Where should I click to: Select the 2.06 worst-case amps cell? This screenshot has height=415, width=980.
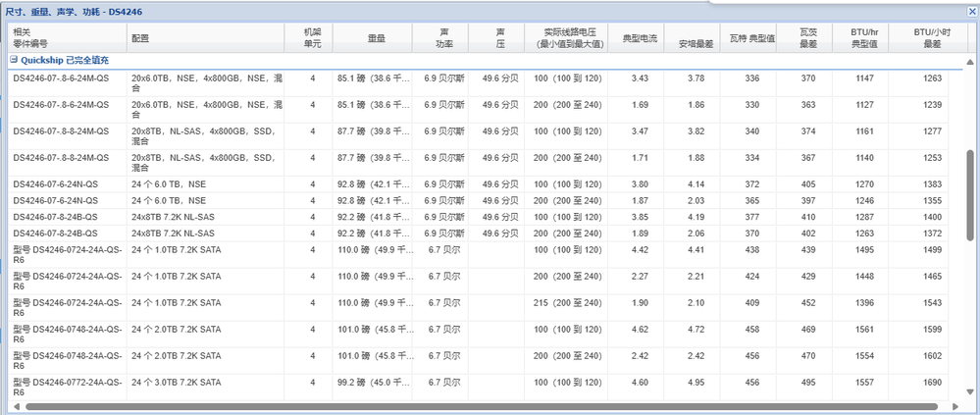(x=696, y=233)
